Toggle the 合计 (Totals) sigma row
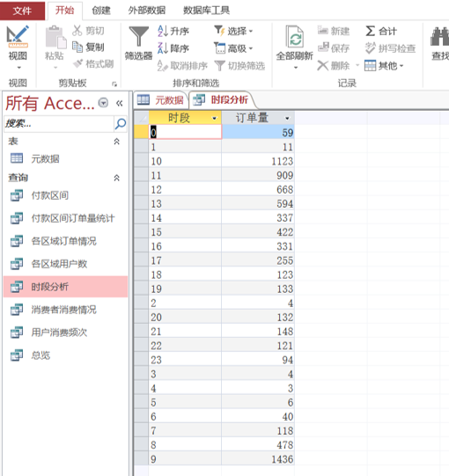Screen dimensions: 449x476 click(x=381, y=31)
